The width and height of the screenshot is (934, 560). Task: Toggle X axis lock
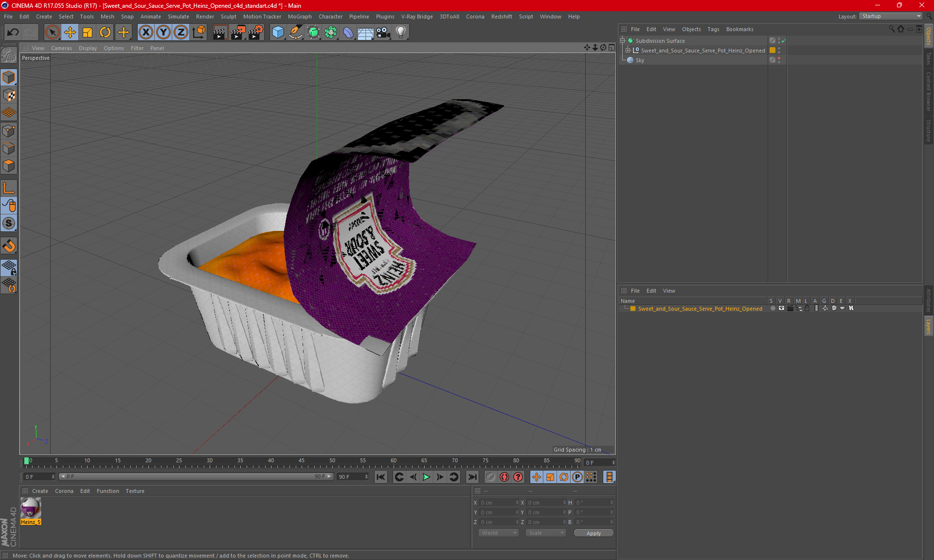(x=145, y=33)
